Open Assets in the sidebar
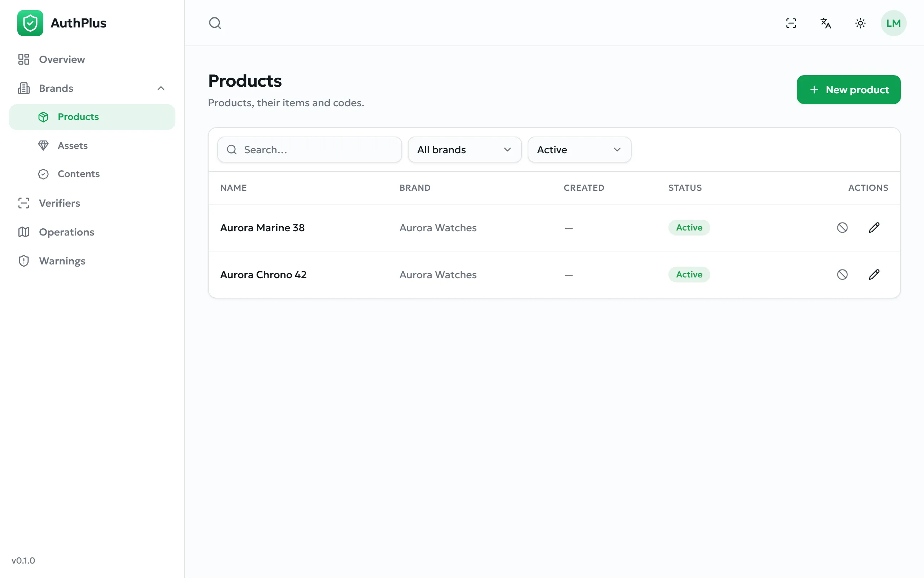Screen dimensions: 924x578 [x=92, y=146]
